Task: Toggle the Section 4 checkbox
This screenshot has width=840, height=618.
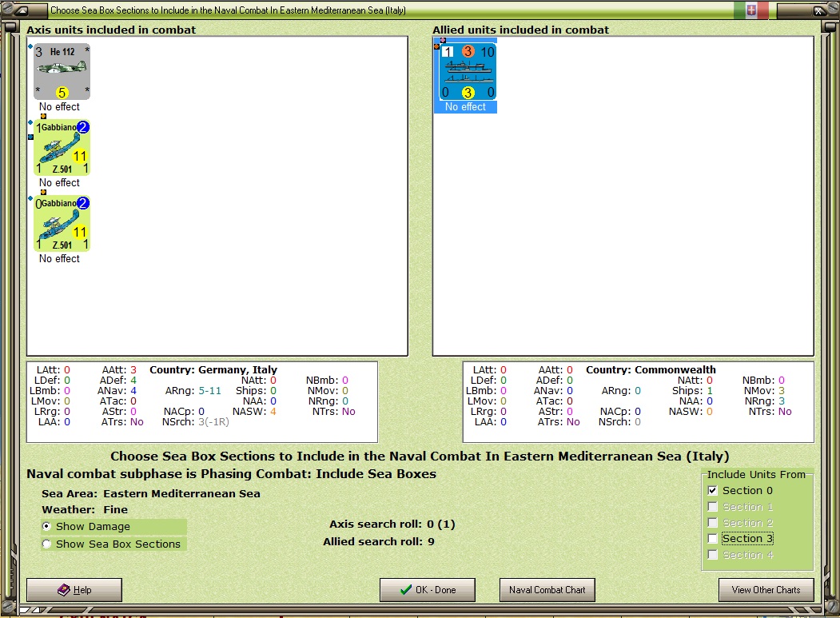Action: pyautogui.click(x=712, y=555)
